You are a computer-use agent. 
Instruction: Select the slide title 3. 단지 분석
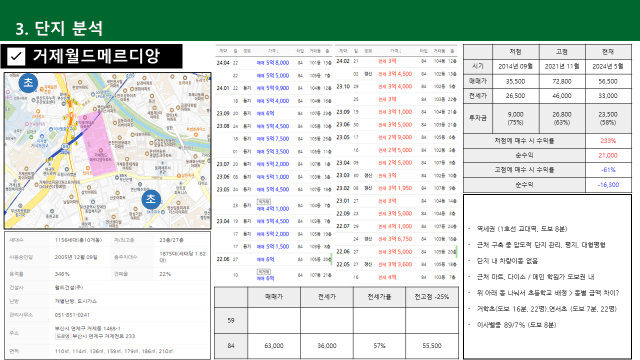[x=59, y=28]
